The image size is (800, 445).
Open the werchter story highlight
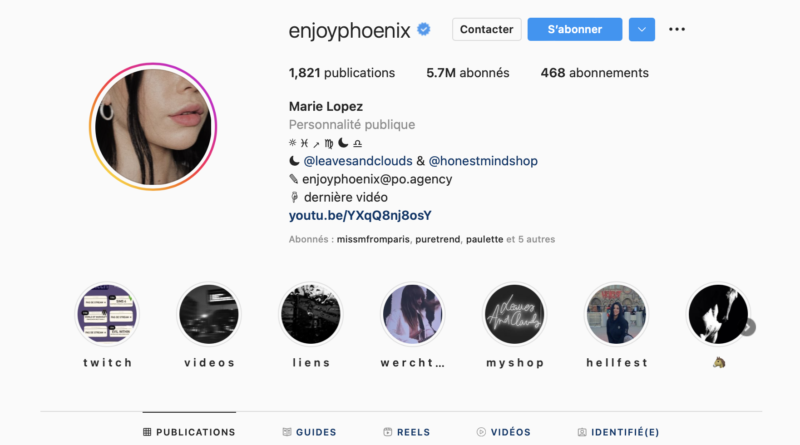tap(412, 314)
